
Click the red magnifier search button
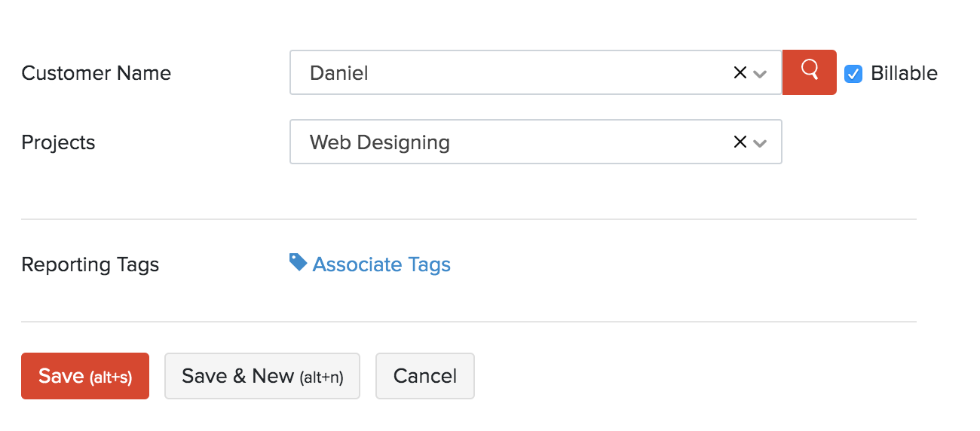(809, 72)
